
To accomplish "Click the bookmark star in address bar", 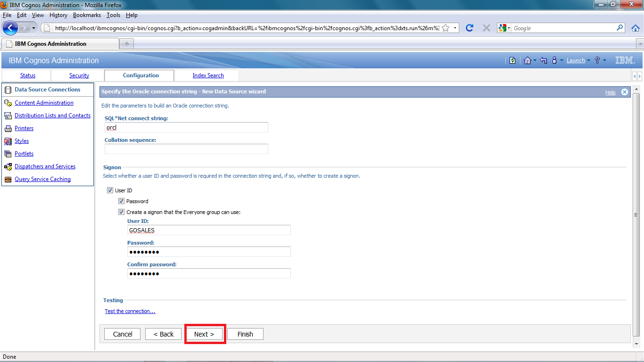I will (x=446, y=28).
